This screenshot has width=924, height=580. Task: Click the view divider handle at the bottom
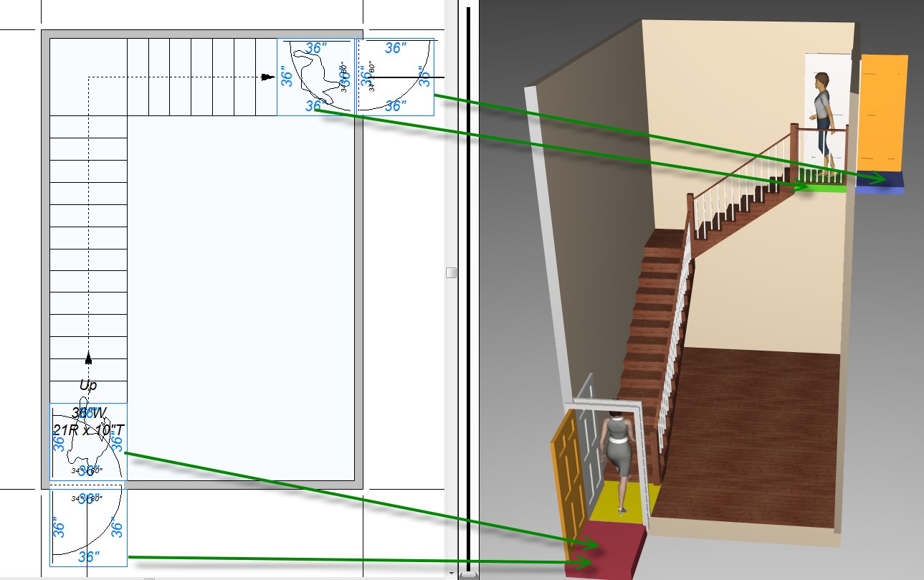click(468, 575)
